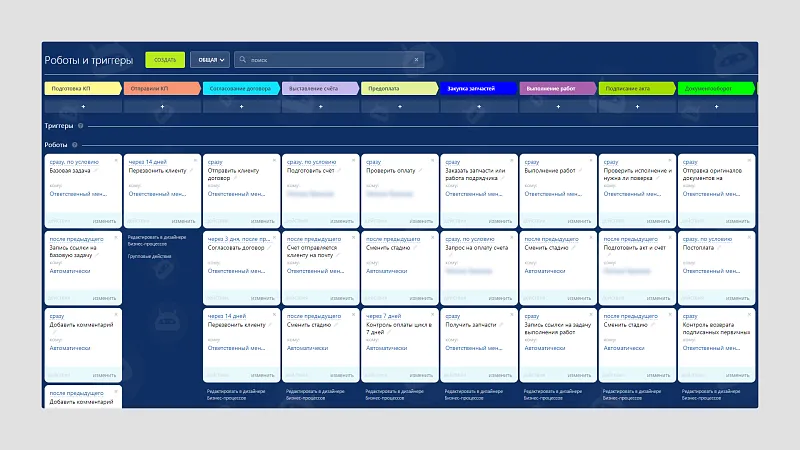
Task: Clear the search field using the X icon
Action: coord(416,60)
